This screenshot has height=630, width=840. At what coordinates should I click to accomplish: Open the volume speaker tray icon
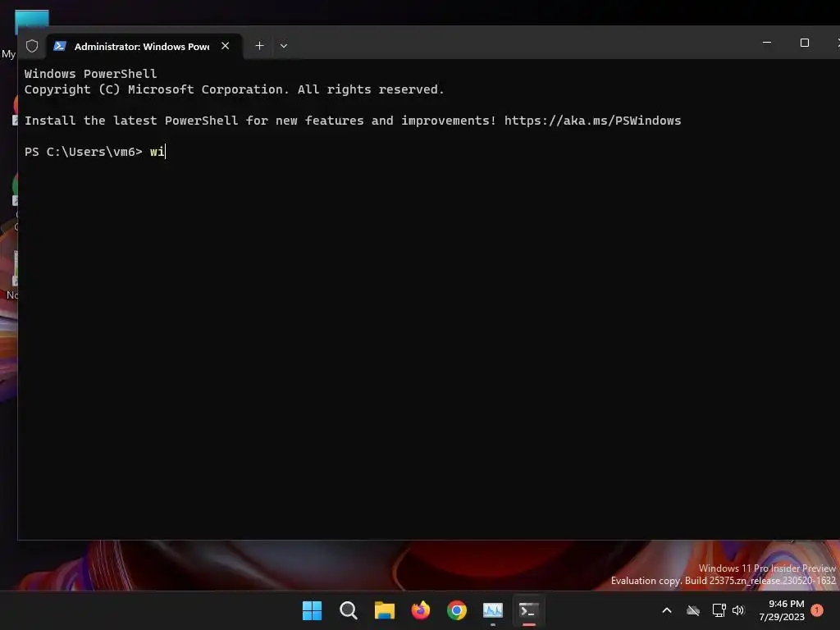click(739, 610)
